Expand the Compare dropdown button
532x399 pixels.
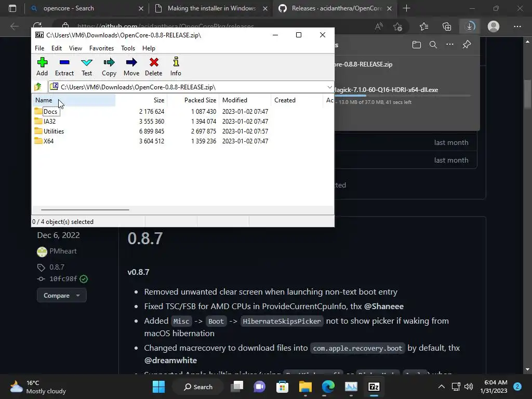coord(61,295)
